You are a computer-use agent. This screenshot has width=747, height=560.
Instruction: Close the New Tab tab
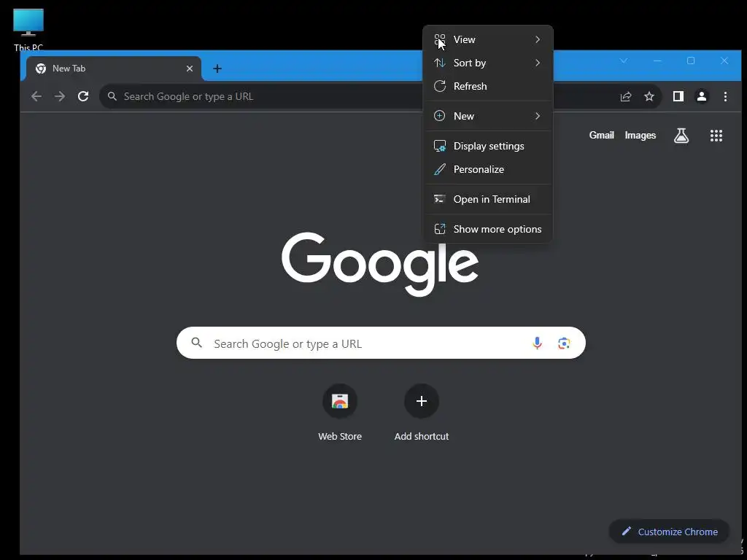tap(190, 69)
